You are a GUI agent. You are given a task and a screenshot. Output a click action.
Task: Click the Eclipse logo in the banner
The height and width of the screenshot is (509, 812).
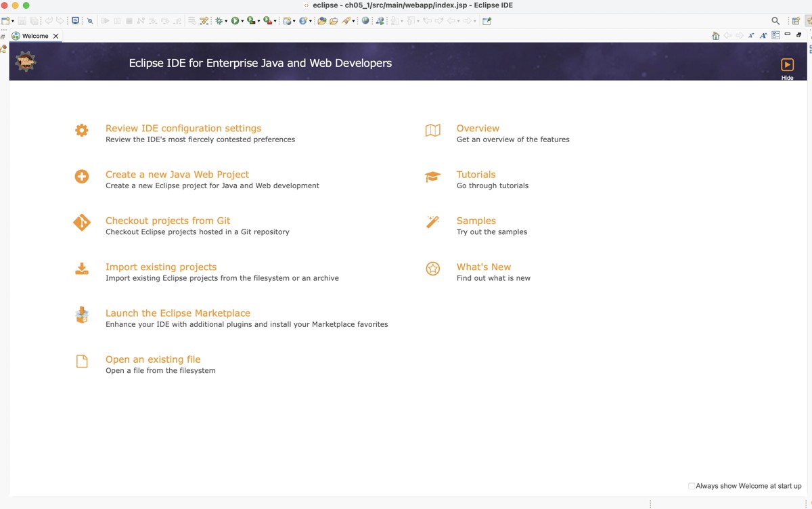(x=26, y=62)
